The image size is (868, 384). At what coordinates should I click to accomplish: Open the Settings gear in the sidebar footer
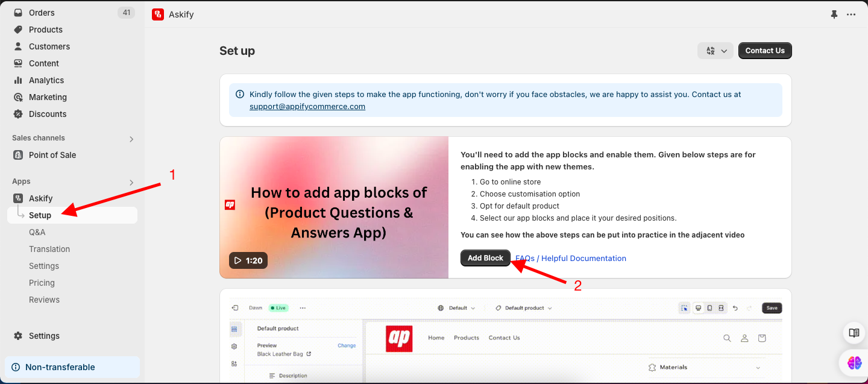coord(18,336)
